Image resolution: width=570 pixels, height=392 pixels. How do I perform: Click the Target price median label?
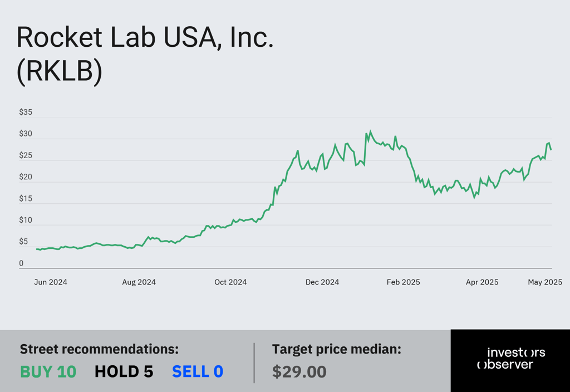pos(337,349)
